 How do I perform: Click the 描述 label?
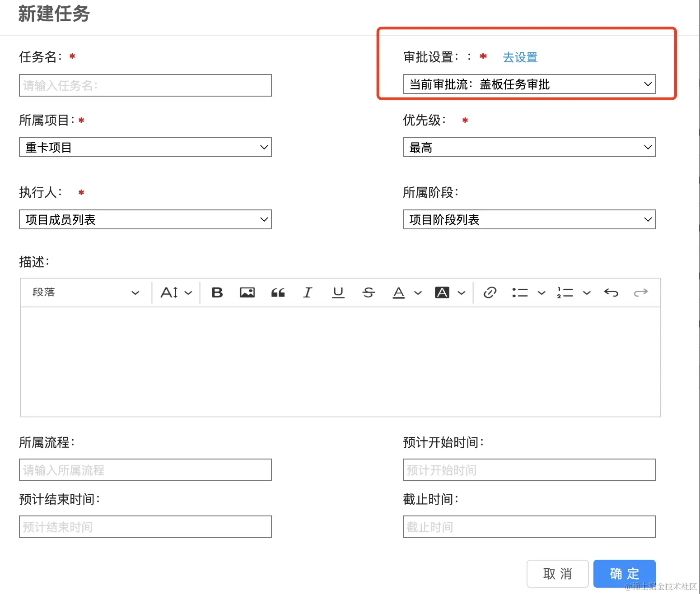pos(34,262)
